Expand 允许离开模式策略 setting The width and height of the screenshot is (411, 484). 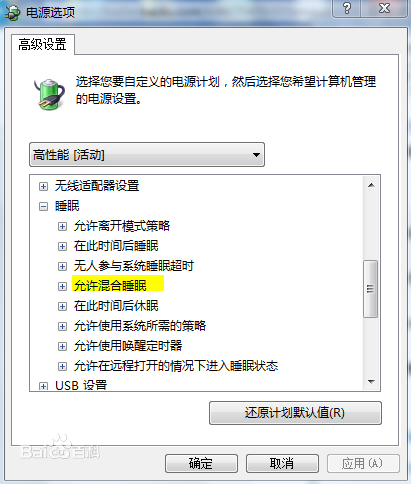point(62,226)
